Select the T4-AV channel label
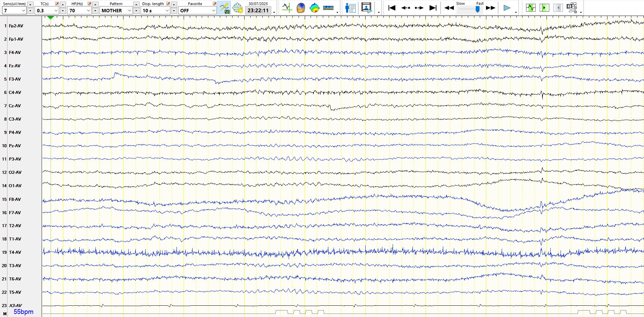Viewport: 644px width, 317px height. click(x=15, y=252)
